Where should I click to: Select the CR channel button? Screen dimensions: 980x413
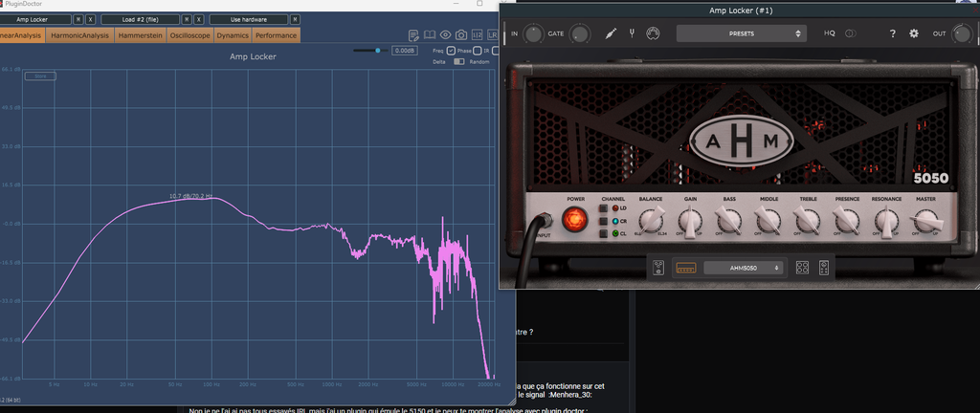(x=604, y=221)
